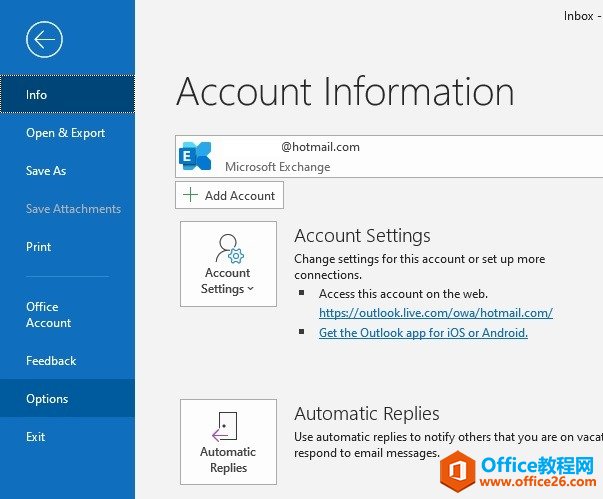This screenshot has height=499, width=603.
Task: Open Get the Outlook app link
Action: pyautogui.click(x=423, y=333)
